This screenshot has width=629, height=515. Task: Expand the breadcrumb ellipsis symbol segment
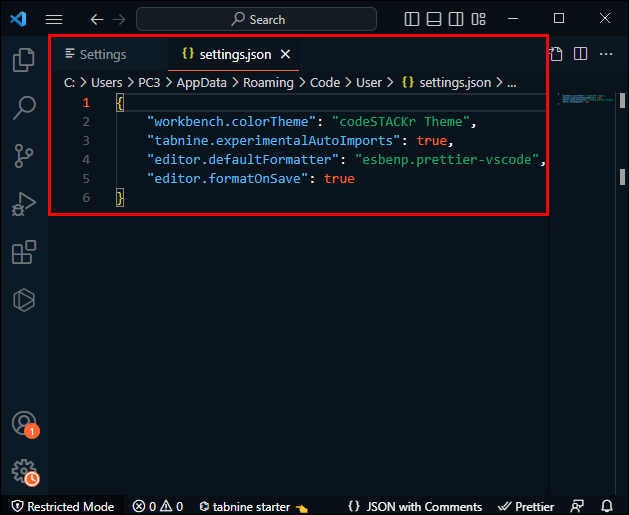pyautogui.click(x=511, y=83)
